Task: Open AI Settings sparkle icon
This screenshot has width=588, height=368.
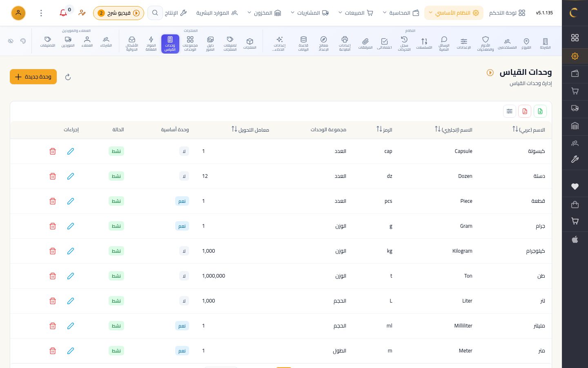Action: click(280, 44)
